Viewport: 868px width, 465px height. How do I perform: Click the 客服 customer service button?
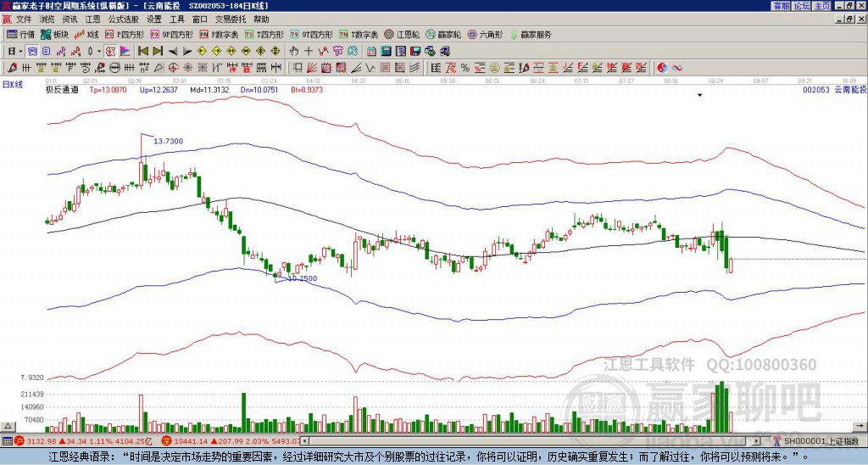coord(781,6)
